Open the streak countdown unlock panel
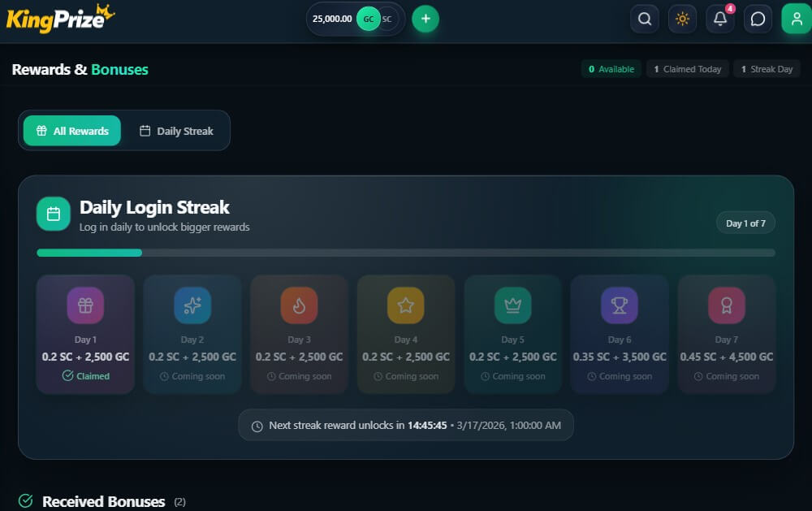 [x=406, y=424]
